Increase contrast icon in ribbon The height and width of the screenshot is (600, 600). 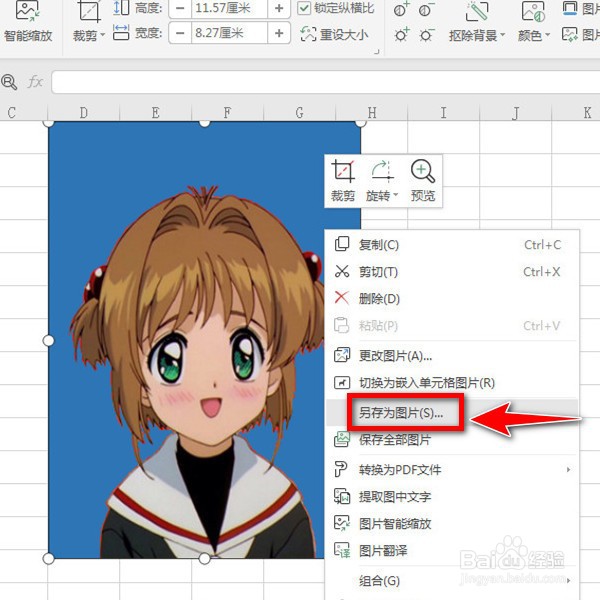pyautogui.click(x=401, y=9)
